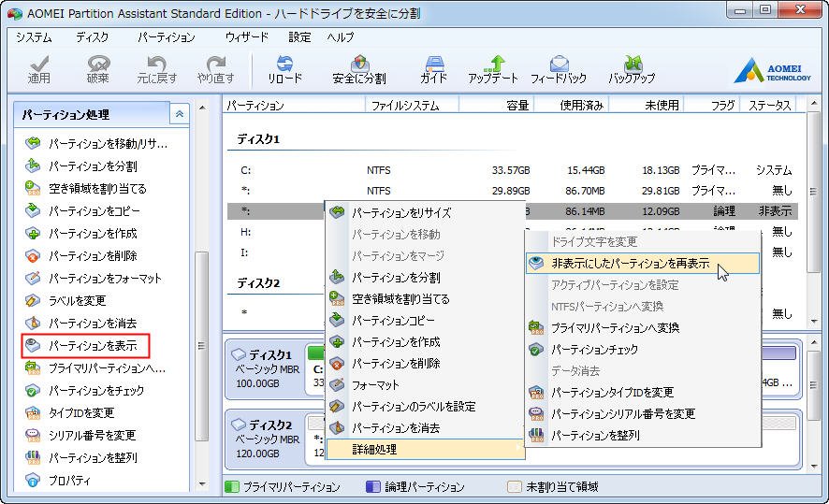Select パーティションを消去 in the sidebar
Screen dimensions: 829x504
(80, 323)
